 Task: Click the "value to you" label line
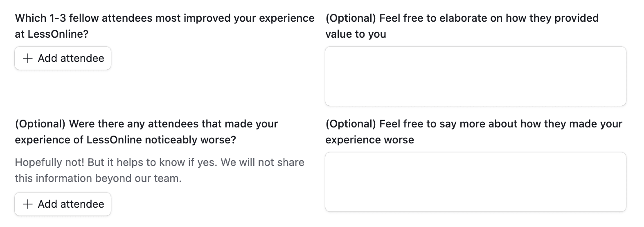(x=356, y=34)
